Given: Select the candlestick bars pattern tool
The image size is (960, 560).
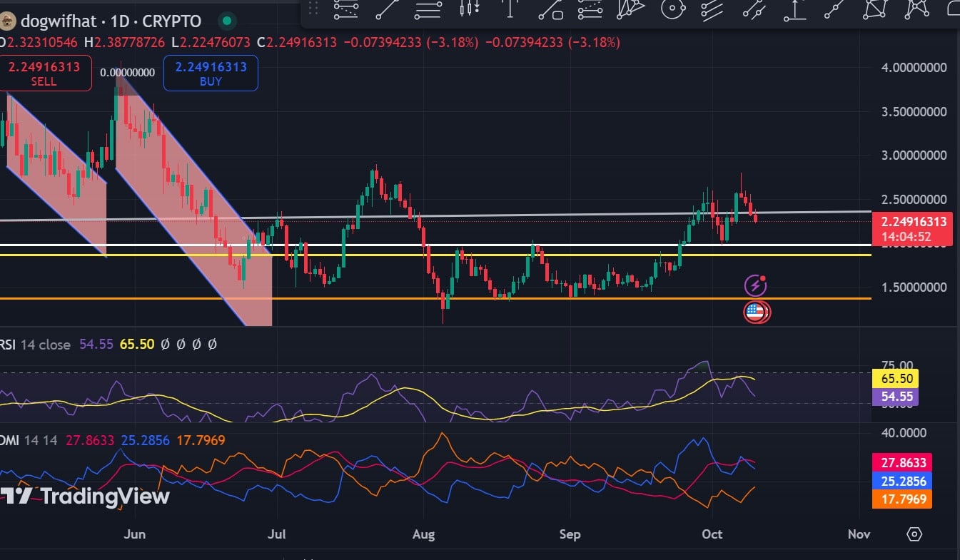Looking at the screenshot, I should click(469, 9).
